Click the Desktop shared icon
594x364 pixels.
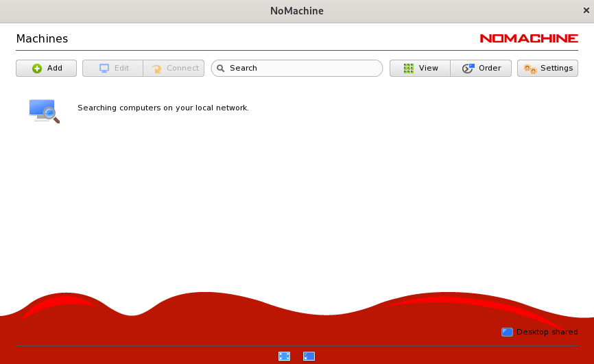click(x=507, y=332)
